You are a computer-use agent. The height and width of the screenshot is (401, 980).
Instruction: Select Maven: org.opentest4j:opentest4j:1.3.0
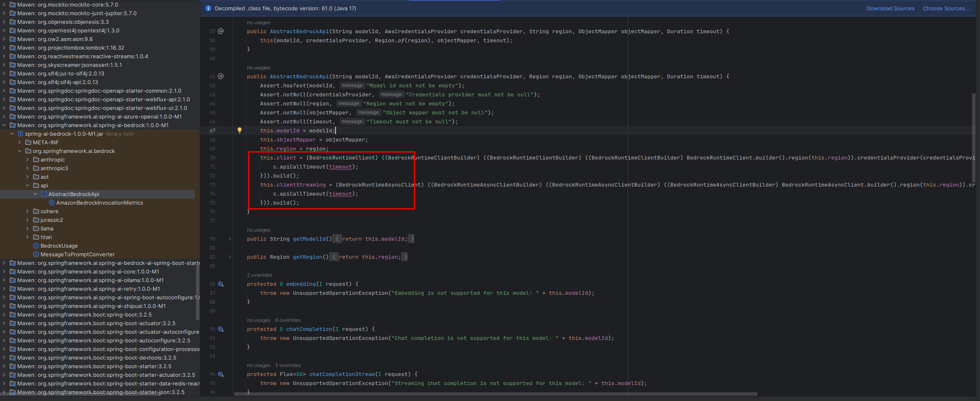[x=68, y=30]
